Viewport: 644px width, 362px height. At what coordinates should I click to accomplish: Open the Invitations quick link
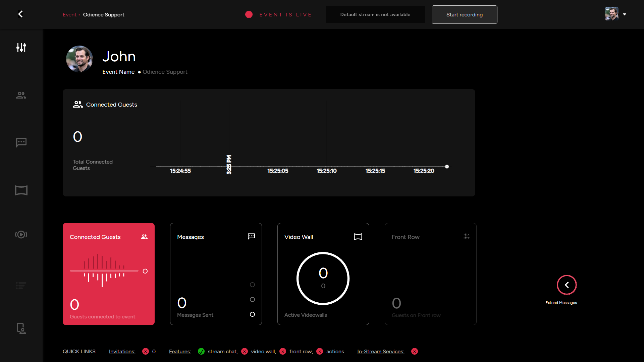click(x=122, y=351)
